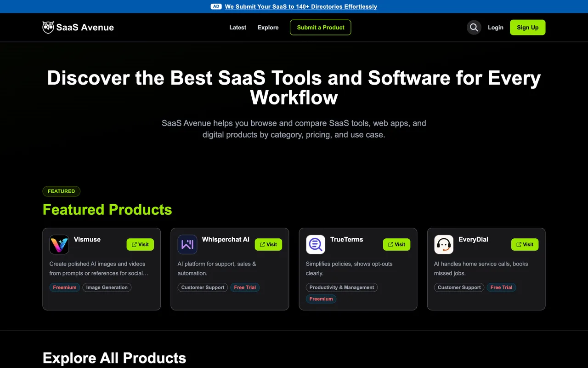Click the green Sign Up button

[528, 28]
